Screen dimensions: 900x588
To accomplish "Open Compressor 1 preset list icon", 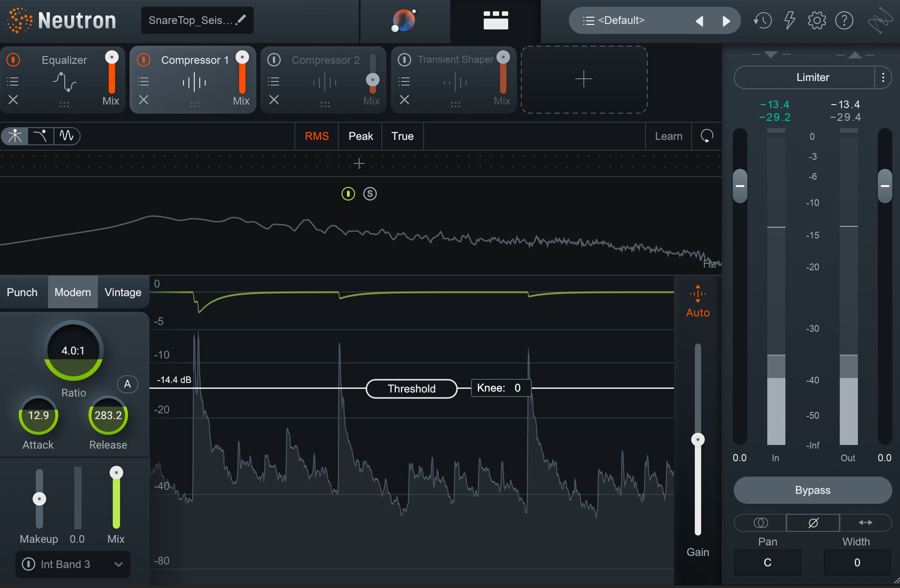I will (x=143, y=81).
